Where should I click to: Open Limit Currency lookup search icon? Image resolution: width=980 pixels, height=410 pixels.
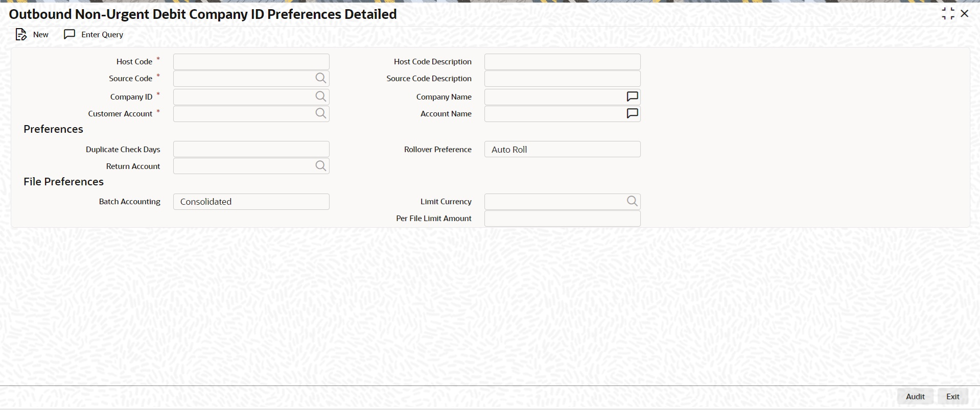[x=632, y=202]
